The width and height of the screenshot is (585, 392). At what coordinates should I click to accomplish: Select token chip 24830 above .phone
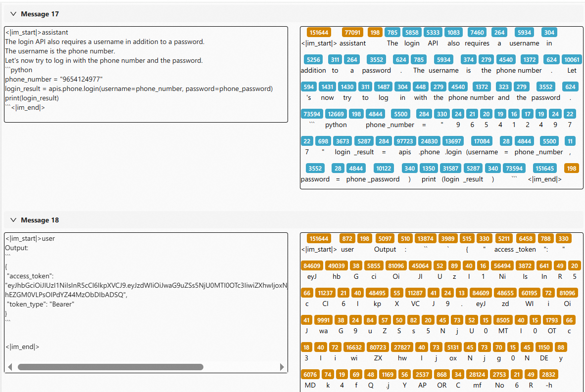[429, 141]
